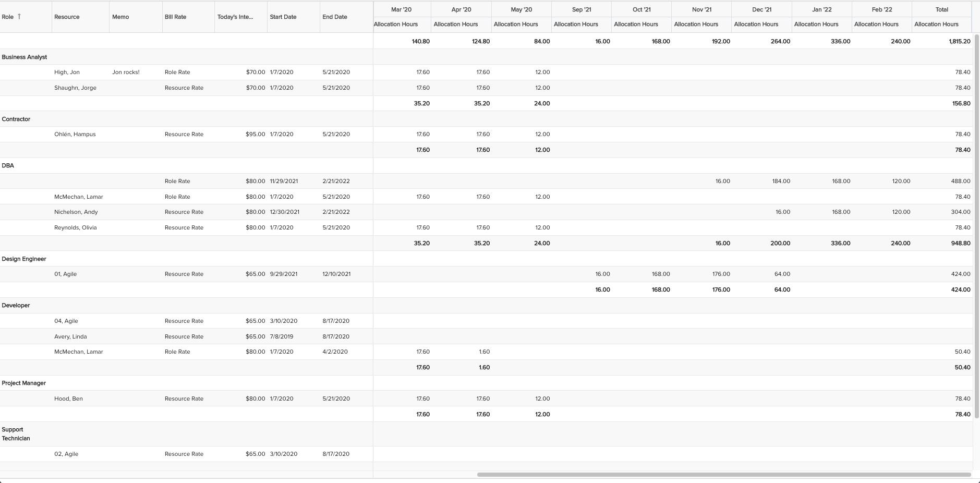
Task: Select resource Shaughn, Jorge
Action: [75, 88]
